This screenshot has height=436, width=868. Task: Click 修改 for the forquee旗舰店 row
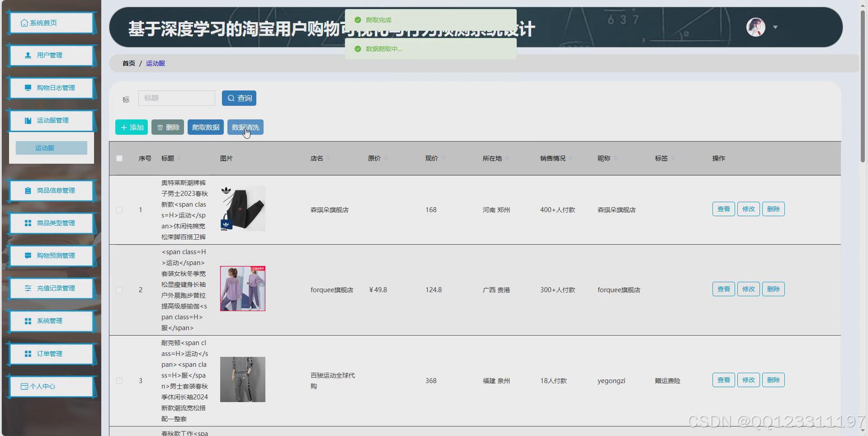coord(749,289)
